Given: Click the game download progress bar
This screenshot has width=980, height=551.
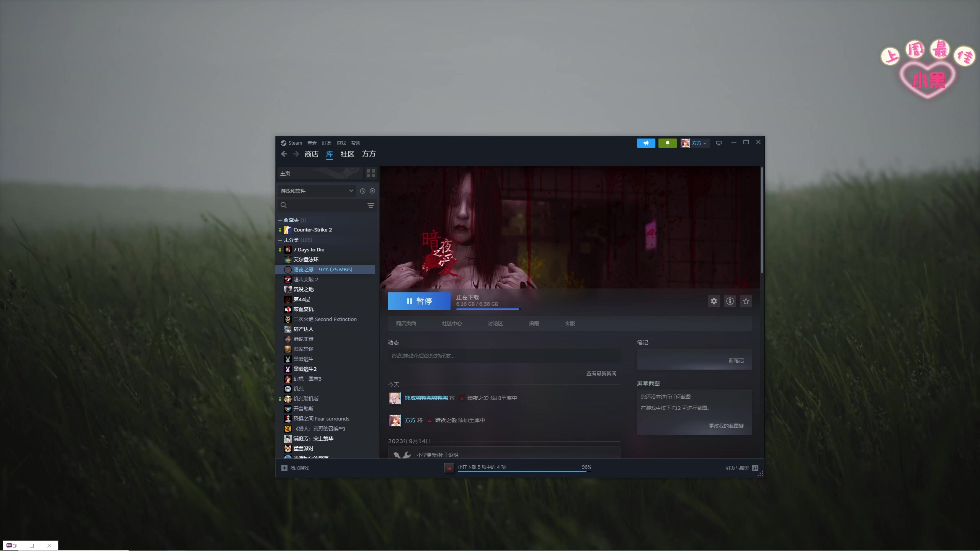Looking at the screenshot, I should [x=488, y=309].
